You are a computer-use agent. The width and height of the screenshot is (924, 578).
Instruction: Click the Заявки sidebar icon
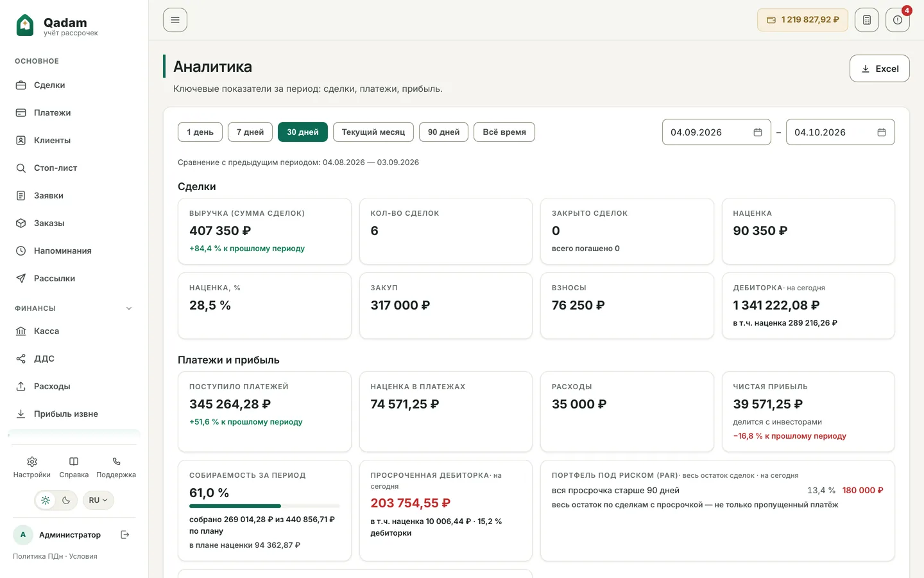21,195
